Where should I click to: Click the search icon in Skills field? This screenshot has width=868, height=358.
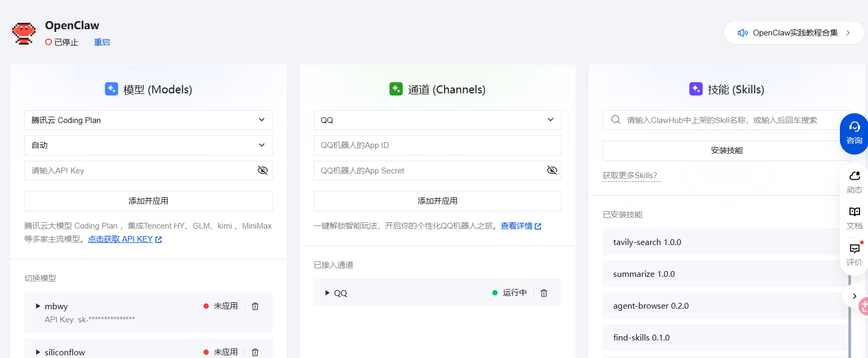point(616,120)
